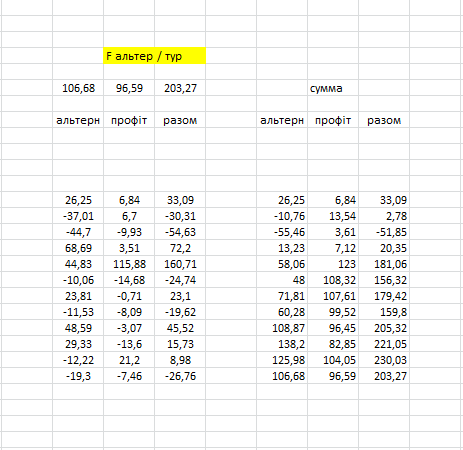Viewport: 463px width, 450px height.
Task: Click the 108,32 cell
Action: pyautogui.click(x=333, y=280)
